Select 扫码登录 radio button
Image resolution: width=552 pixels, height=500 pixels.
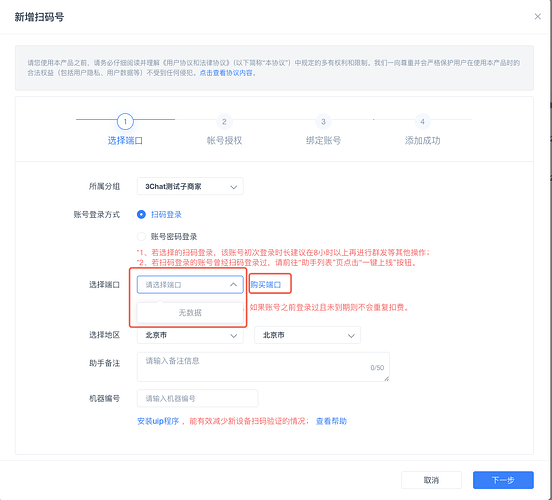pos(141,214)
